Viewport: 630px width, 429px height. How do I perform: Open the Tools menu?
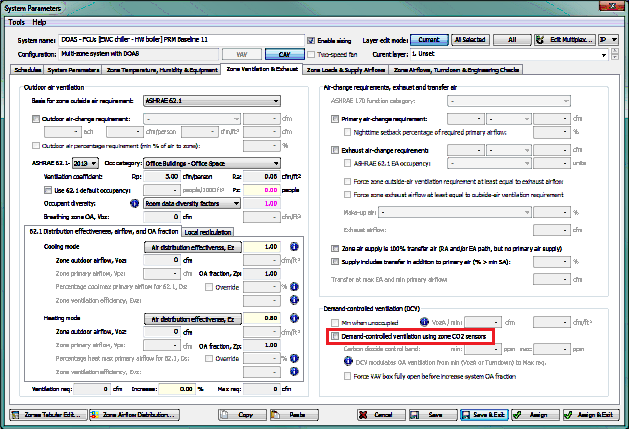click(x=15, y=21)
